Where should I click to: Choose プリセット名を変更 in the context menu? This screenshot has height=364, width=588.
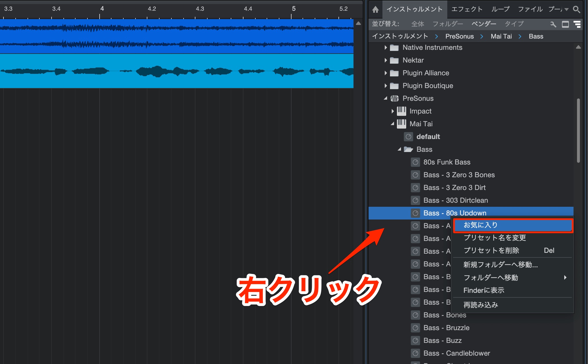click(512, 238)
